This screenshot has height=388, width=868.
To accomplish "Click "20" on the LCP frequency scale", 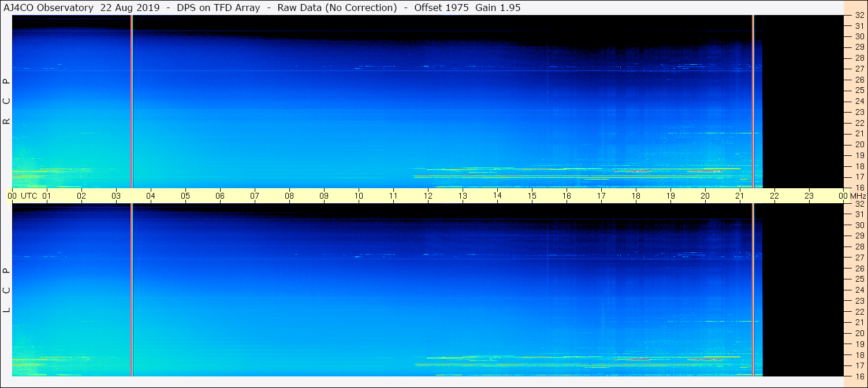I will pyautogui.click(x=859, y=333).
